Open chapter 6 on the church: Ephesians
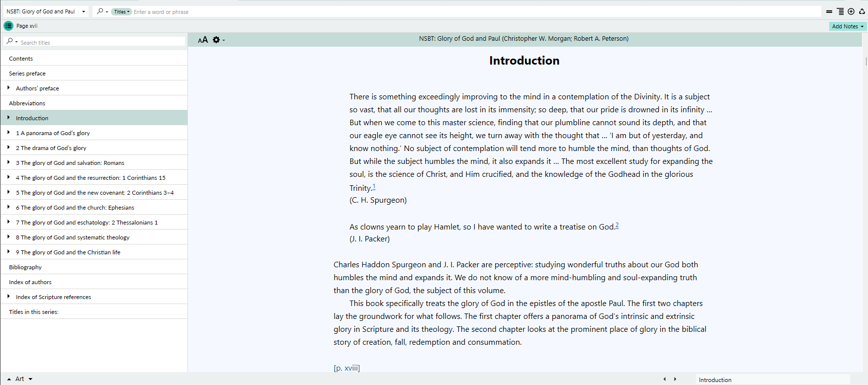The height and width of the screenshot is (385, 868). tap(94, 207)
